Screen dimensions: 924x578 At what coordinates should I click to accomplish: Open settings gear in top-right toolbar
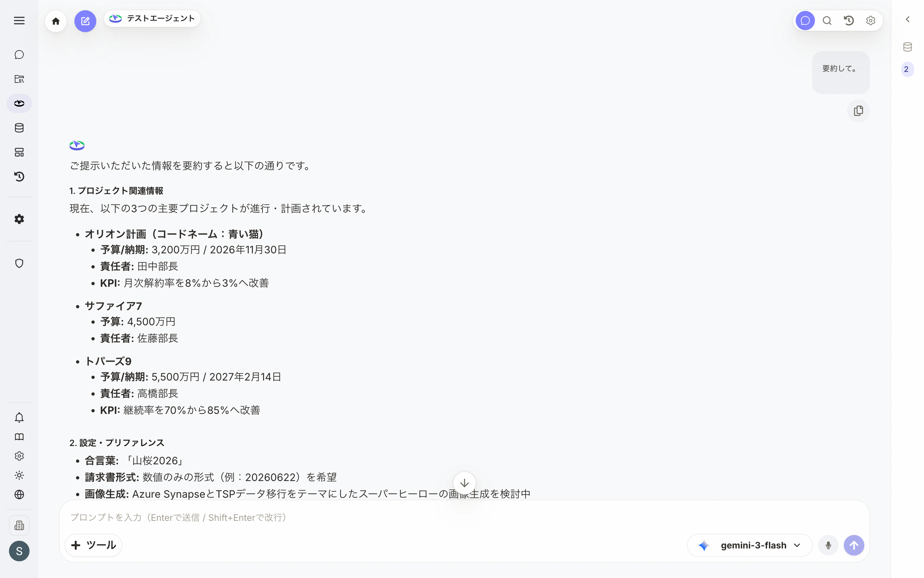pos(870,21)
